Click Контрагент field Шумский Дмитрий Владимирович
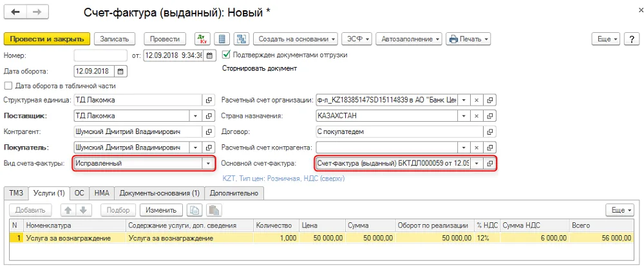This screenshot has width=644, height=268. (x=138, y=131)
